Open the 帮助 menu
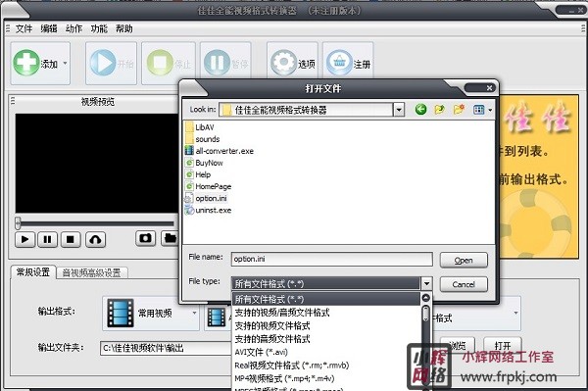Viewport: 588px width, 391px height. (x=124, y=28)
